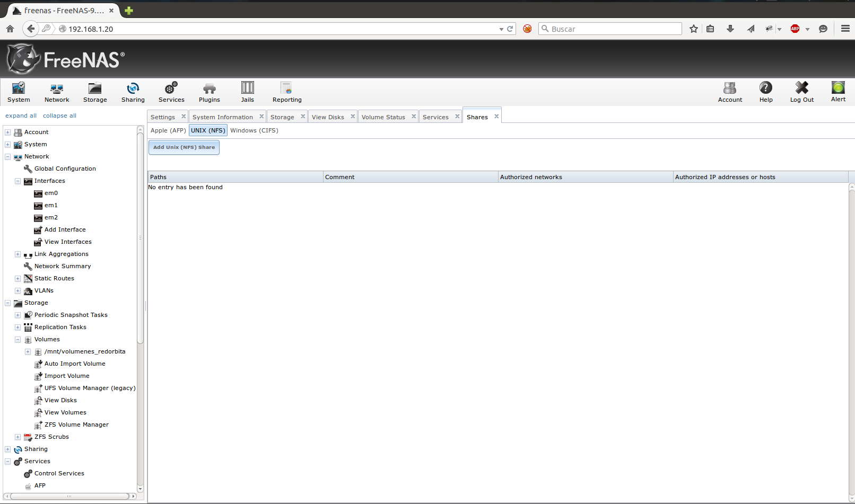This screenshot has width=855, height=504.
Task: Click the collapse all link
Action: pos(59,116)
